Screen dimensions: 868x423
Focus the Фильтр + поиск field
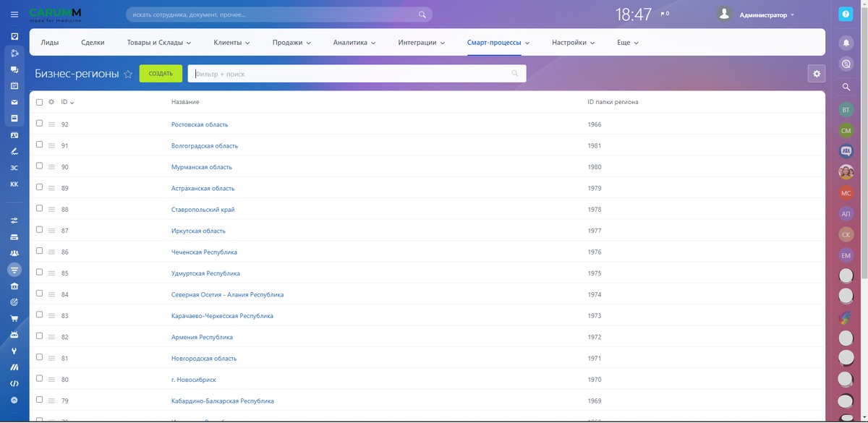[x=357, y=74]
